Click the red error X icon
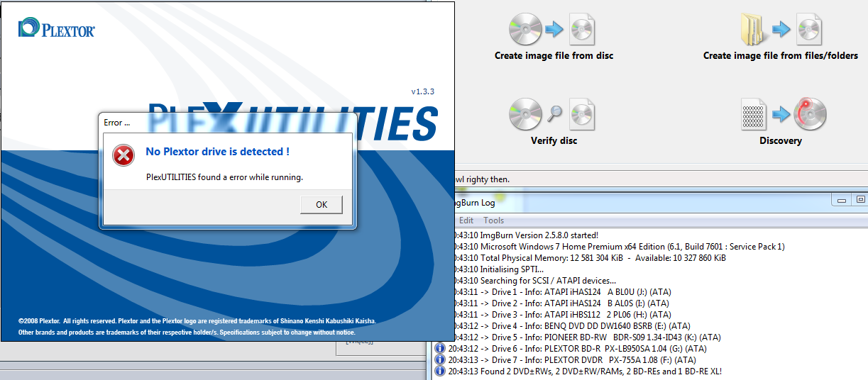 click(x=123, y=156)
